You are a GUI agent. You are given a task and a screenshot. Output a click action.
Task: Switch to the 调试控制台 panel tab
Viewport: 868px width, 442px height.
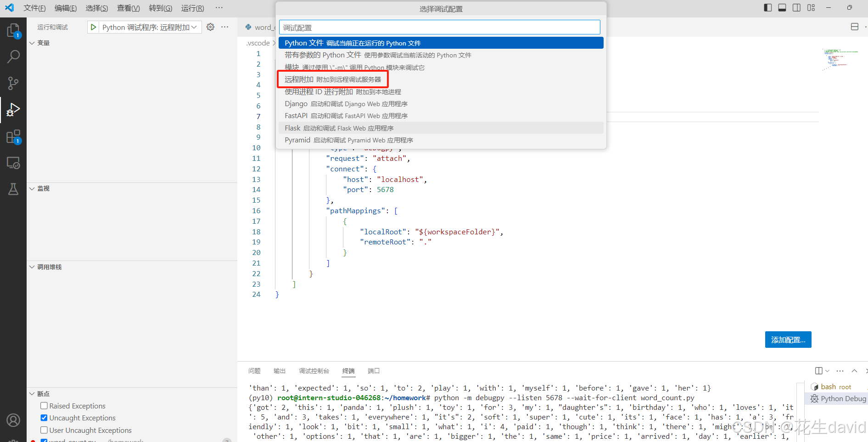click(x=314, y=371)
